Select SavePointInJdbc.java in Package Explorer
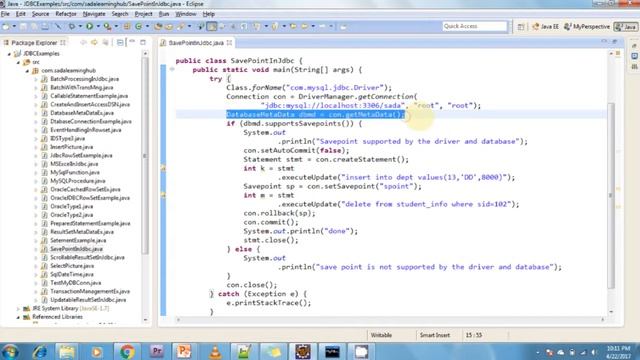Viewport: 640px width, 360px height. pyautogui.click(x=76, y=249)
